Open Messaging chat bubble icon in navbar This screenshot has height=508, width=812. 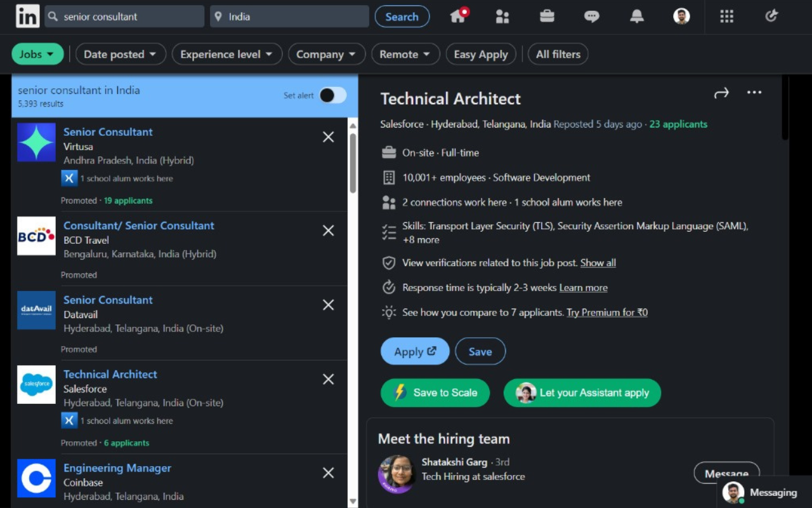[591, 17]
